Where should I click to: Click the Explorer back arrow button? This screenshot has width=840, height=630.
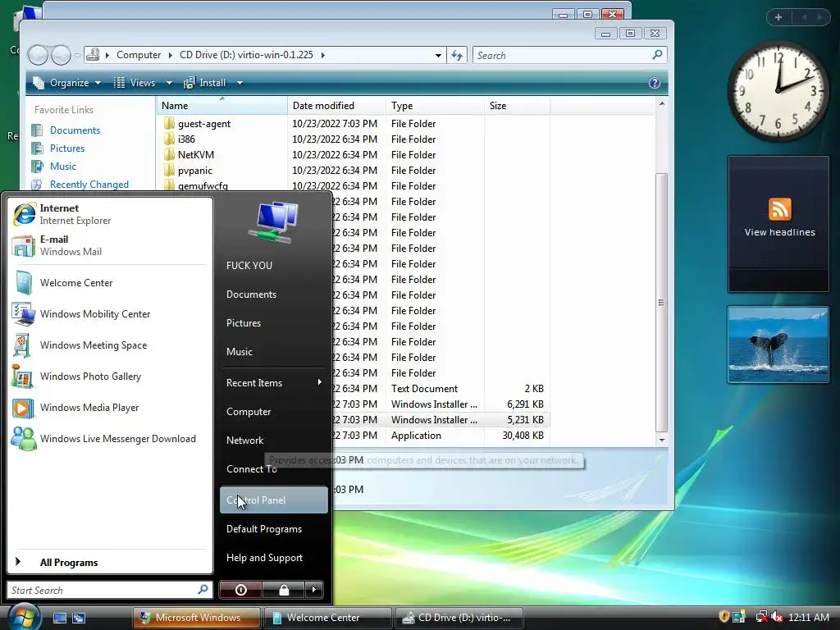point(38,55)
